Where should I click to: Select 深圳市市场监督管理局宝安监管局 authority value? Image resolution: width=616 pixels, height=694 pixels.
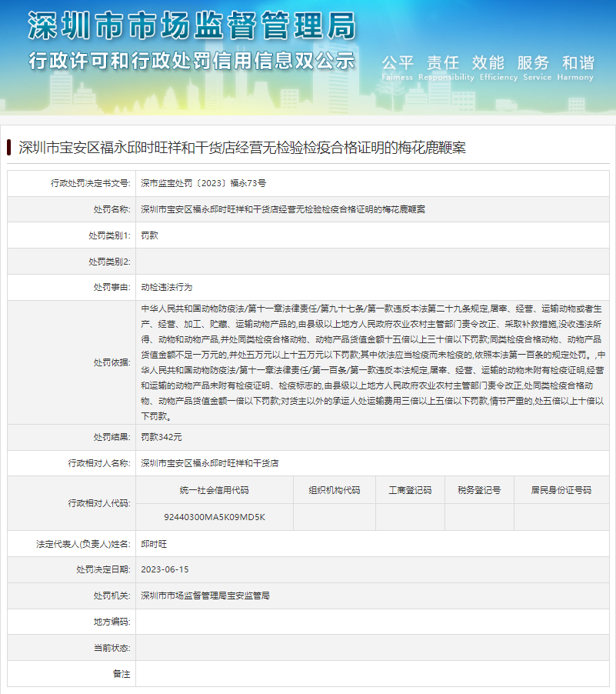pos(205,596)
